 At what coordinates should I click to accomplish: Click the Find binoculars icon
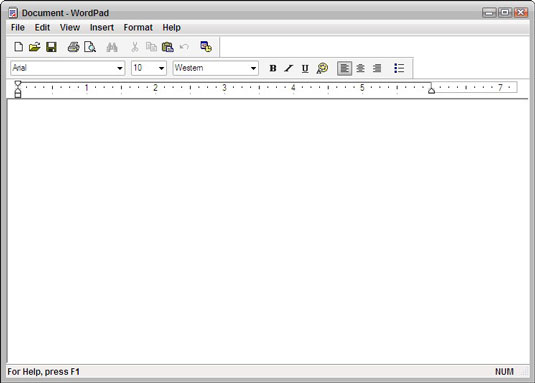[x=112, y=47]
